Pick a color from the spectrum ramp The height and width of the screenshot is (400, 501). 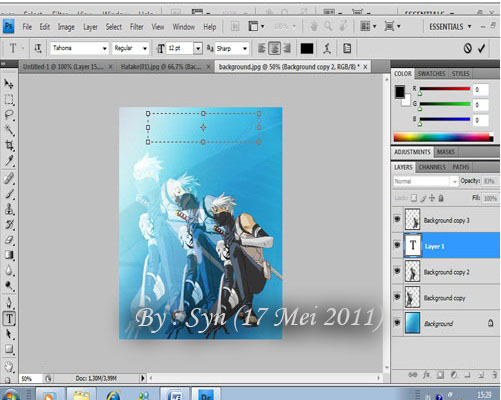[443, 137]
